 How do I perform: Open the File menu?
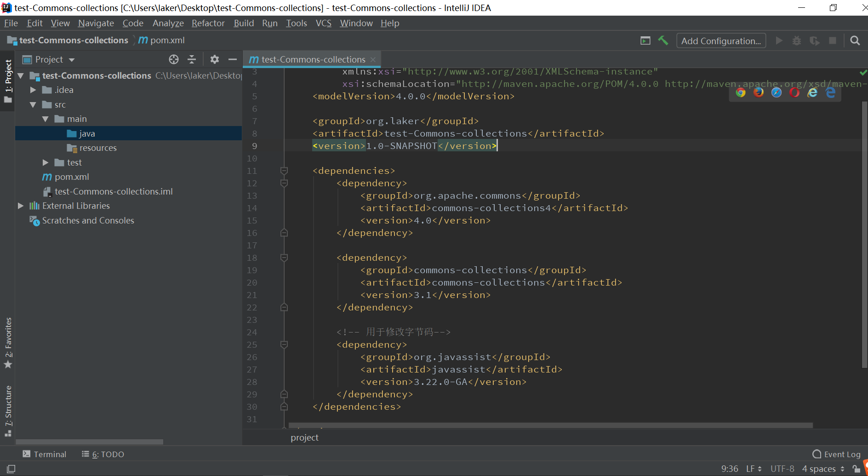(11, 23)
